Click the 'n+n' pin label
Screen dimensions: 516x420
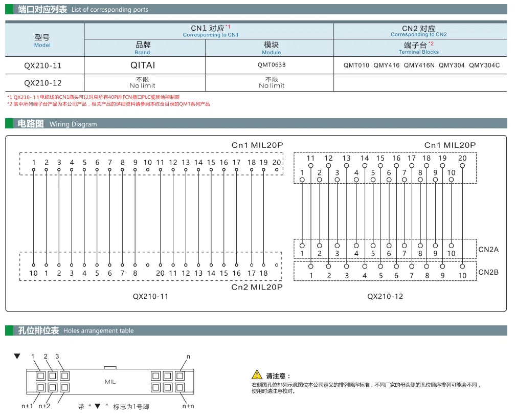pyautogui.click(x=188, y=406)
